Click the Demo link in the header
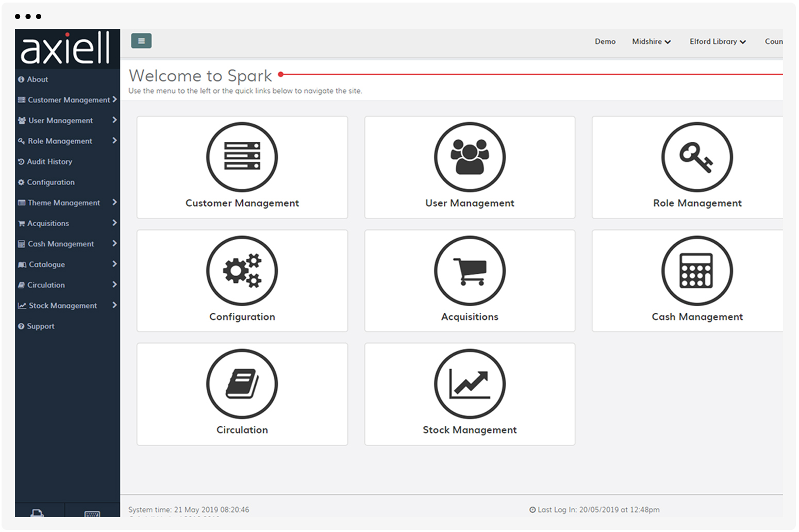The image size is (799, 532). 605,42
